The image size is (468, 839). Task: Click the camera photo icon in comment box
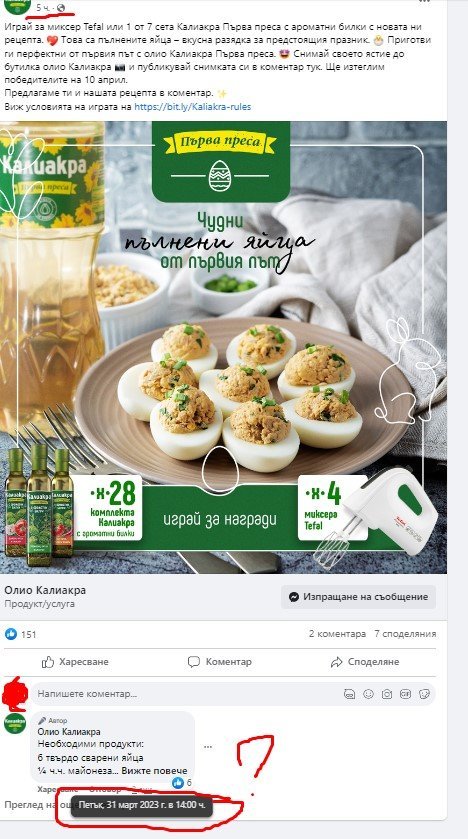point(387,694)
